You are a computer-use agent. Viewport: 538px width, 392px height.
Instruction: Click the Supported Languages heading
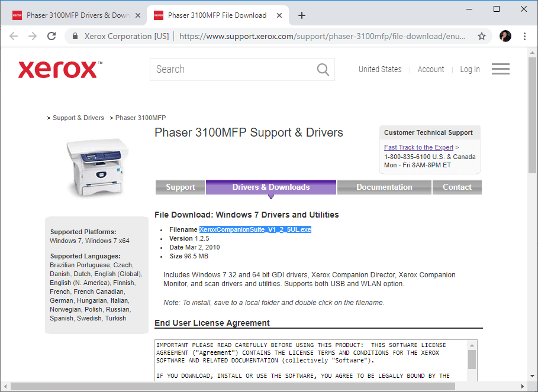85,257
